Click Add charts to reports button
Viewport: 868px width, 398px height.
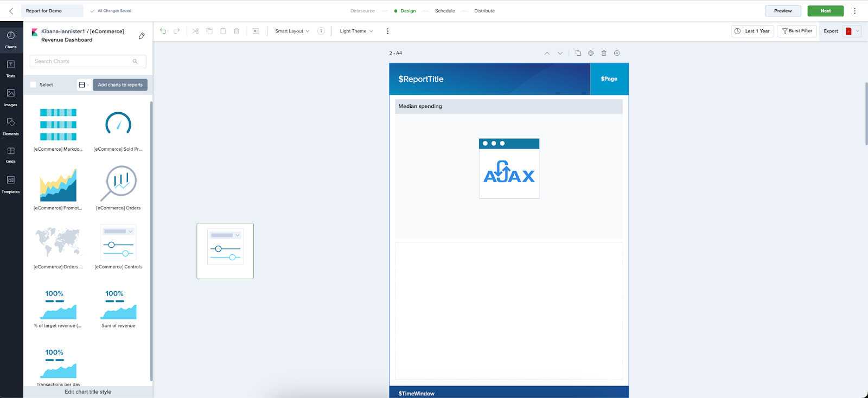coord(120,85)
